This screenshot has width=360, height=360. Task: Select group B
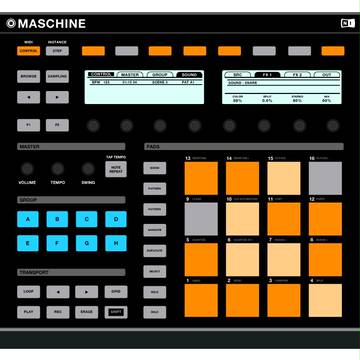[57, 219]
